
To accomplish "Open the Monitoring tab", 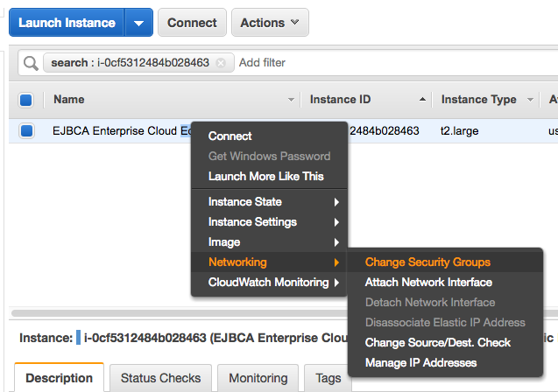I will [258, 378].
